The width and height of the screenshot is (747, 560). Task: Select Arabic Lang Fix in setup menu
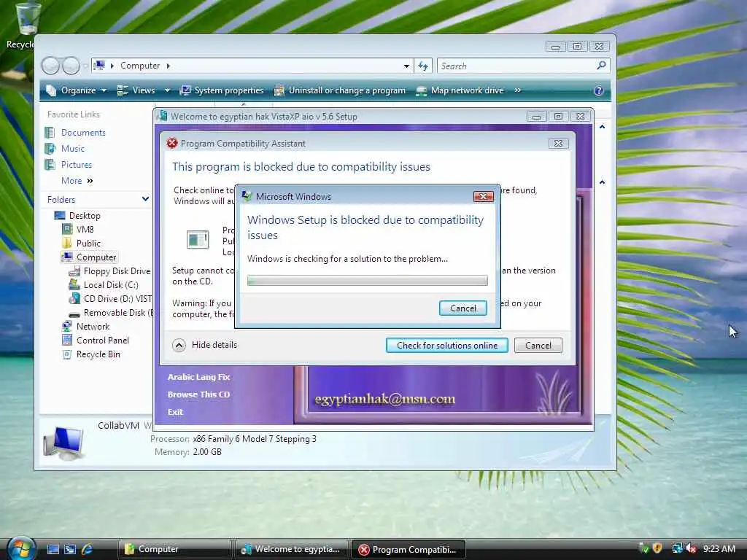tap(198, 377)
